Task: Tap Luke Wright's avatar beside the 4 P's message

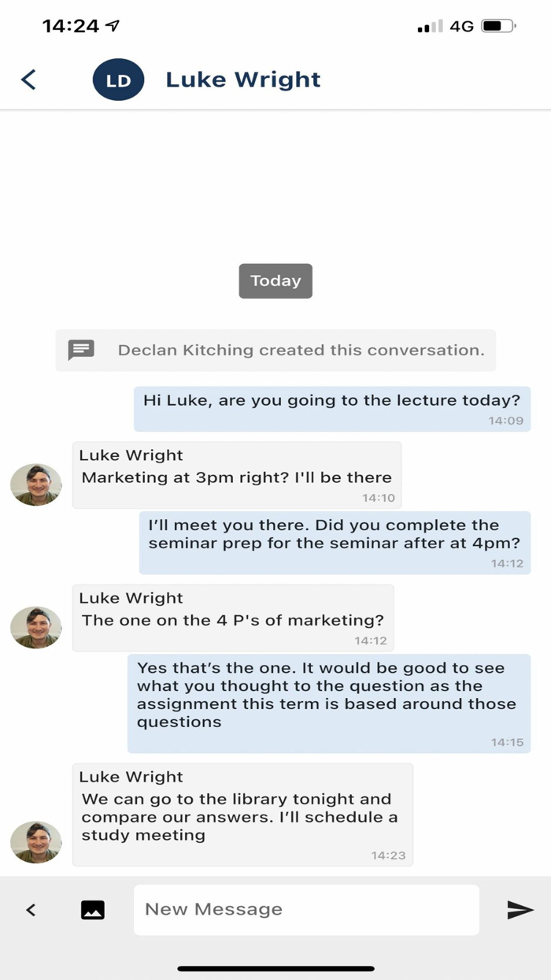Action: tap(35, 627)
